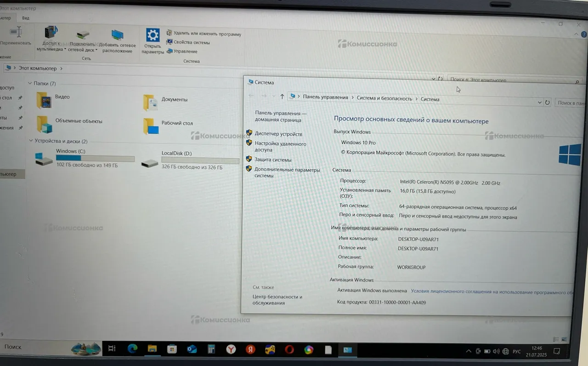Open Task View from the taskbar
The height and width of the screenshot is (366, 588).
(x=112, y=349)
